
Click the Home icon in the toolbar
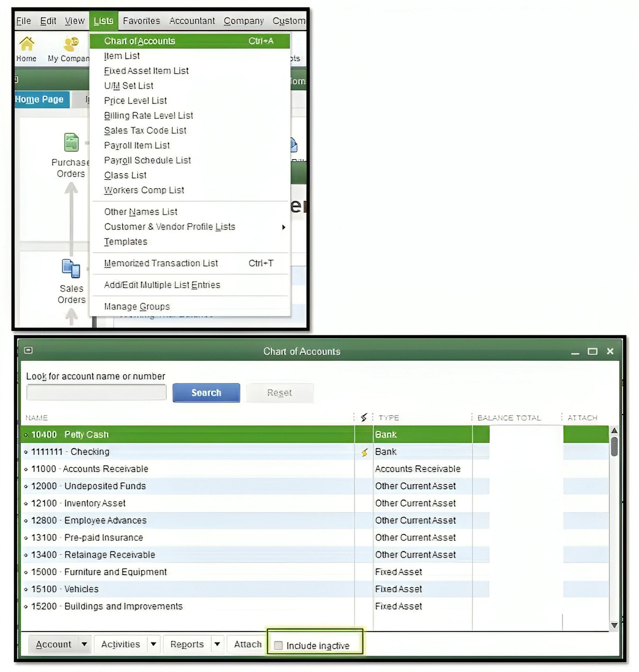(x=26, y=44)
